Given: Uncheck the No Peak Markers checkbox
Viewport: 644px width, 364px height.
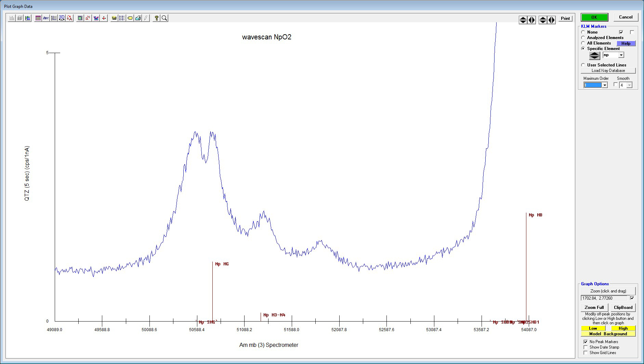Looking at the screenshot, I should point(586,342).
